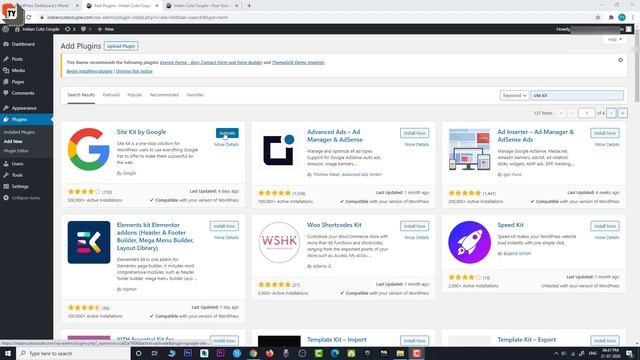Open the Photoshop taskbar icon
The image size is (640, 360).
(188, 353)
